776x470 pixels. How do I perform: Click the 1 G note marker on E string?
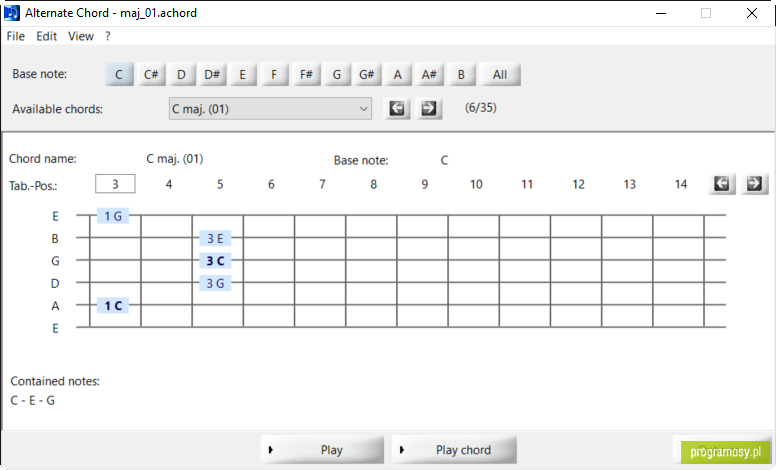click(x=113, y=216)
